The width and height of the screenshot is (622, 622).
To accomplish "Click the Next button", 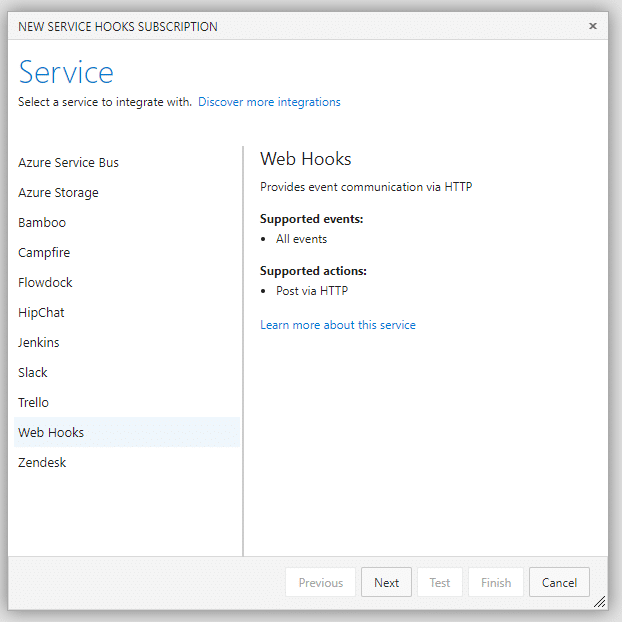I will click(386, 582).
